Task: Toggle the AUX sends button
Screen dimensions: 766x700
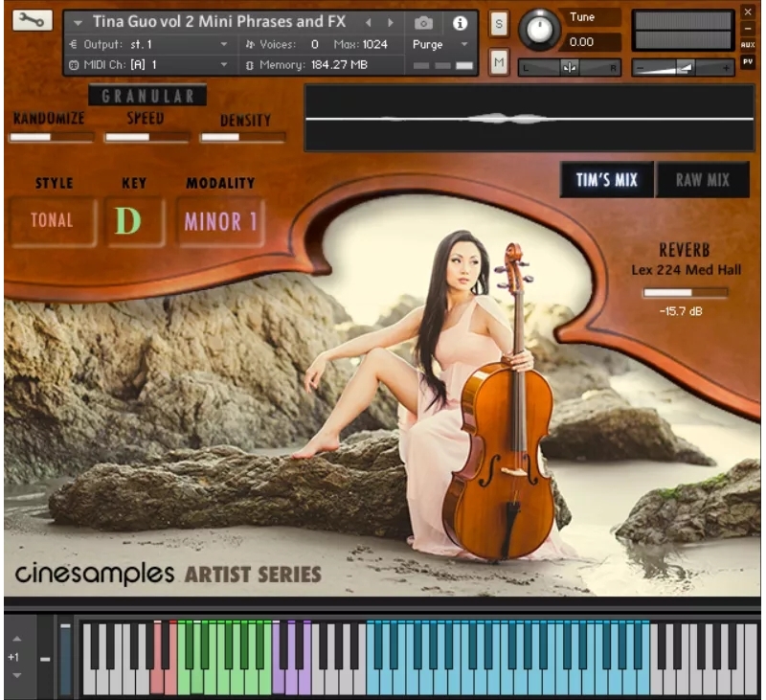Action: click(748, 45)
